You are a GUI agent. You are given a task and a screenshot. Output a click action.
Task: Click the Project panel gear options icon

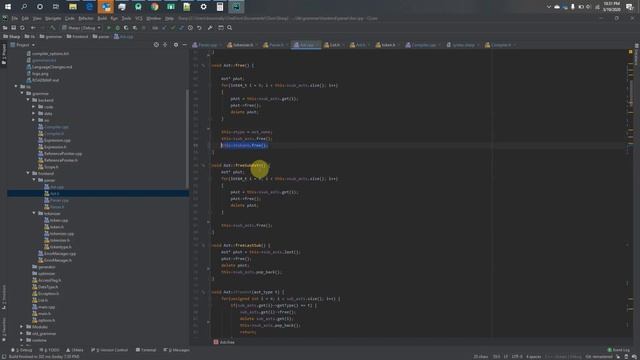(176, 45)
